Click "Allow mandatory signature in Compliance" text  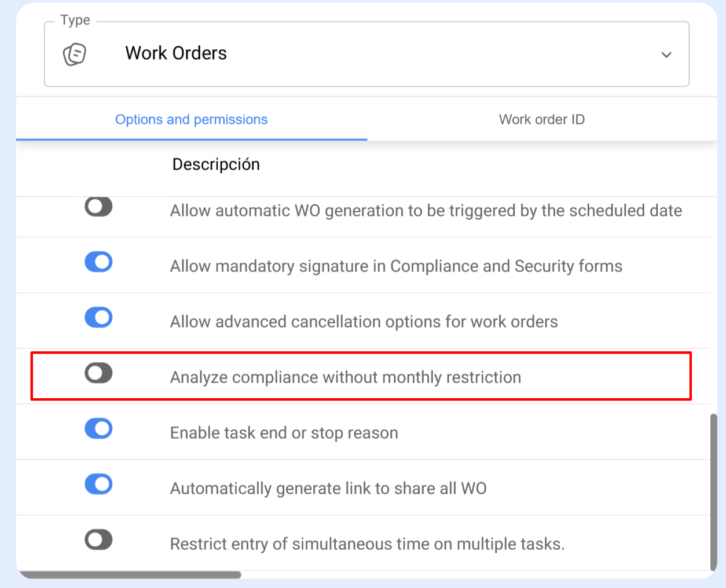click(x=395, y=266)
